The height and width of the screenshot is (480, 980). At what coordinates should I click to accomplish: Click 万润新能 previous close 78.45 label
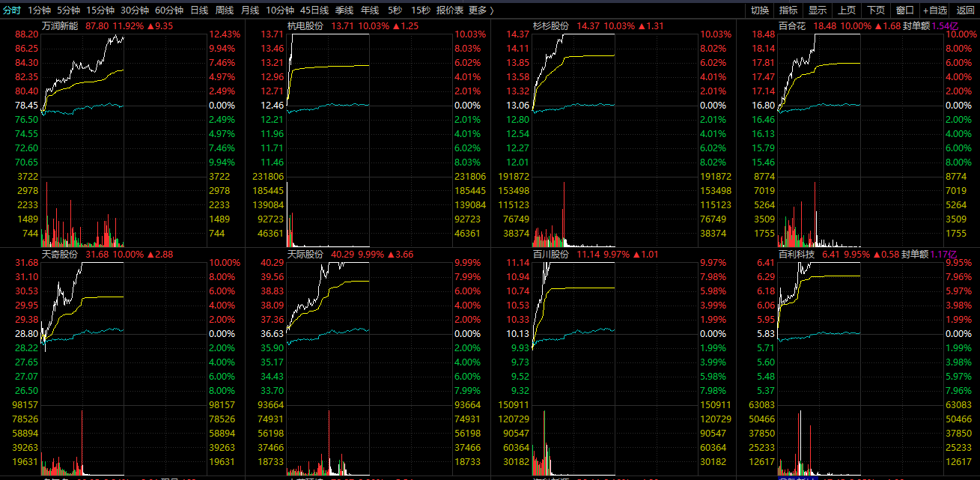pyautogui.click(x=26, y=106)
